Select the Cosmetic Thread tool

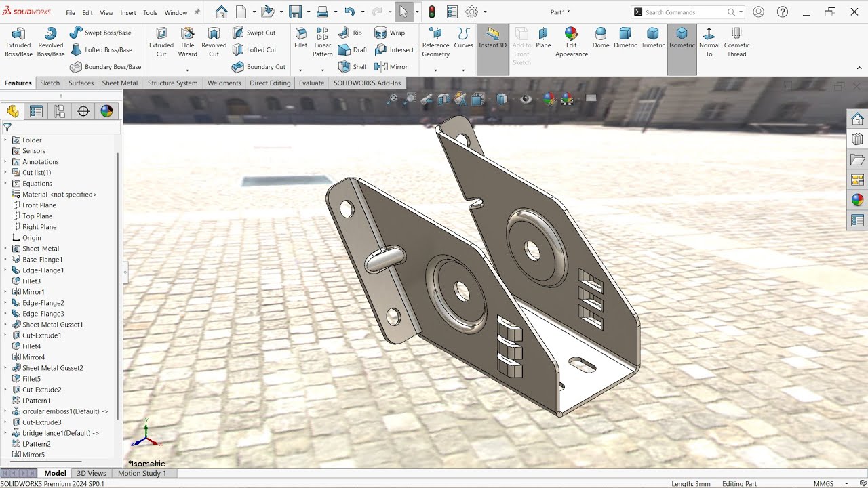pos(736,42)
